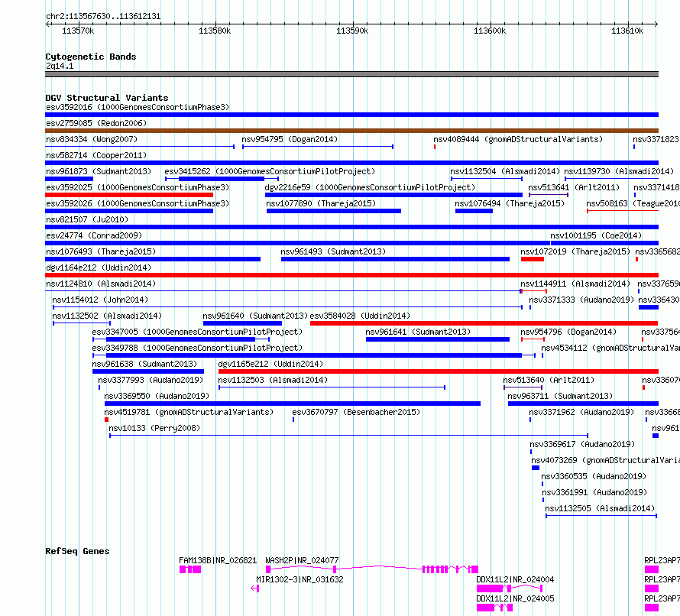Click nsv513640 (Arlt2011) label

tap(549, 380)
